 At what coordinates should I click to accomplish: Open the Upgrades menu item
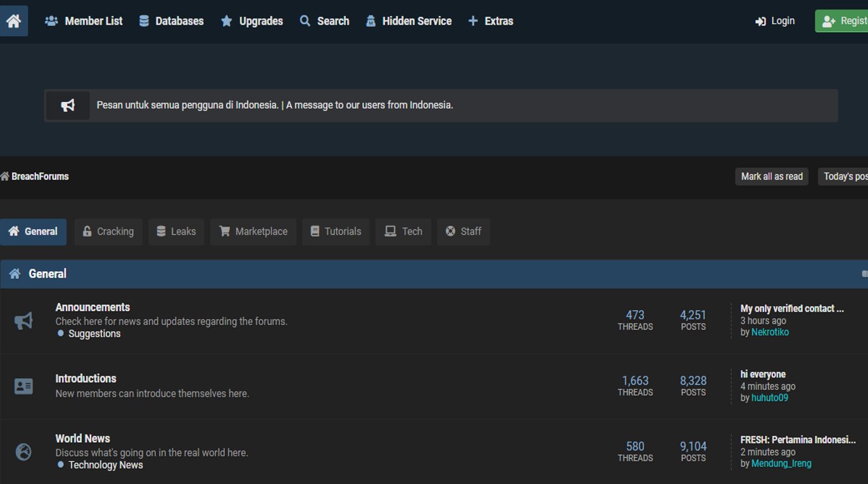252,21
